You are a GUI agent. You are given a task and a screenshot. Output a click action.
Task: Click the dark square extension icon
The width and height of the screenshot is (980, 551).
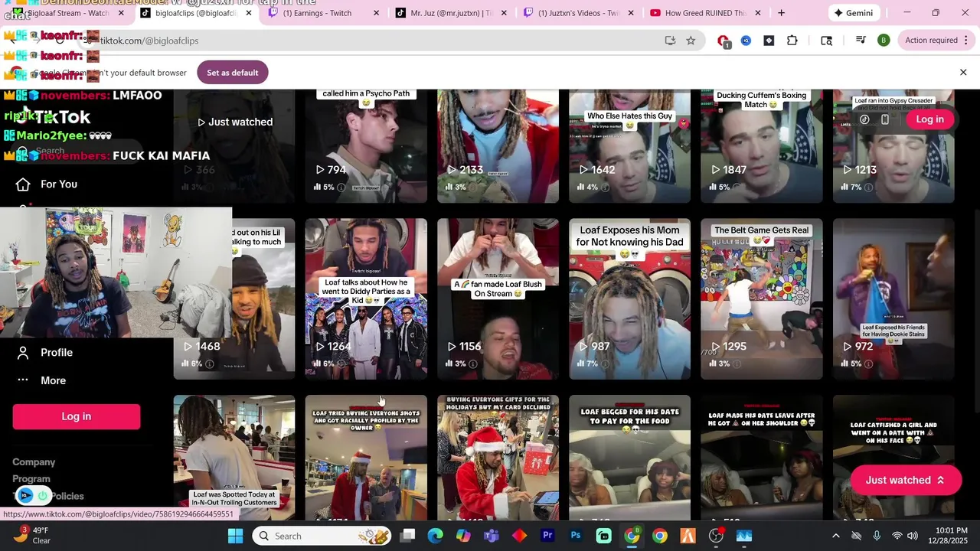769,41
